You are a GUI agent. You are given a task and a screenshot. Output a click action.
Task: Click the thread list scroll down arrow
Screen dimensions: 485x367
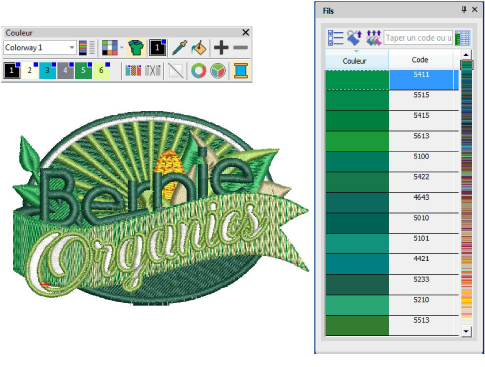(466, 331)
